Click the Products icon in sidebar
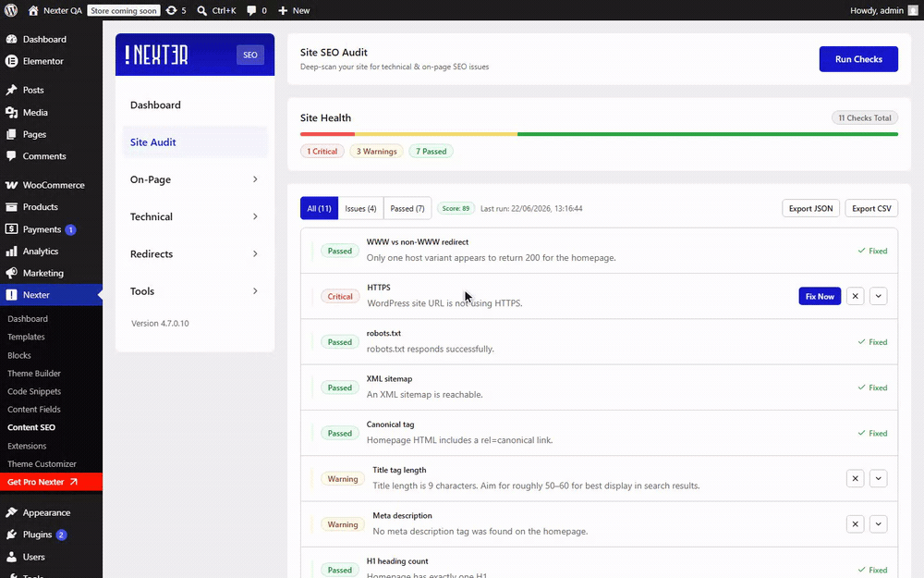This screenshot has width=924, height=578. tap(11, 206)
